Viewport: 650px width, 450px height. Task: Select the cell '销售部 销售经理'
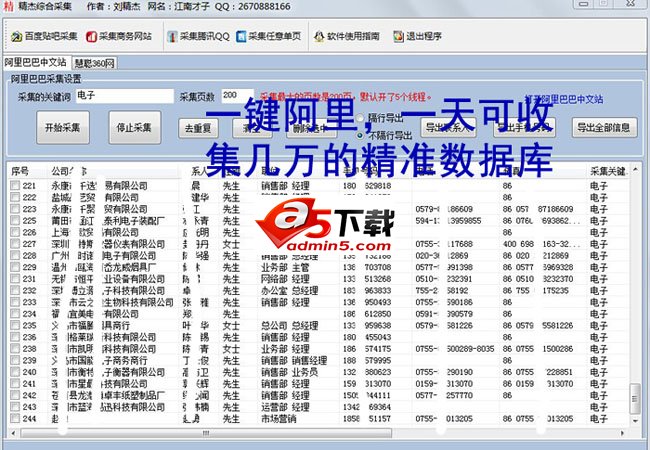(x=294, y=360)
